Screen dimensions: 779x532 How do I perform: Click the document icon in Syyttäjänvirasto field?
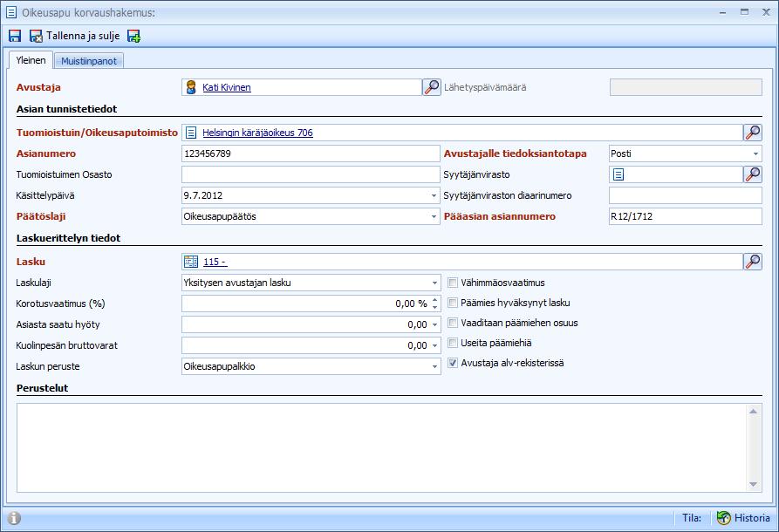[618, 174]
